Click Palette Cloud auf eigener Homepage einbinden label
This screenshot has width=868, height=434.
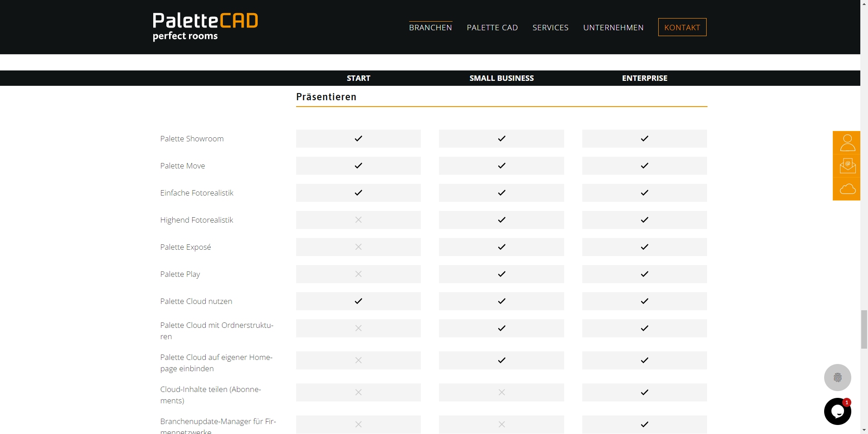point(217,363)
